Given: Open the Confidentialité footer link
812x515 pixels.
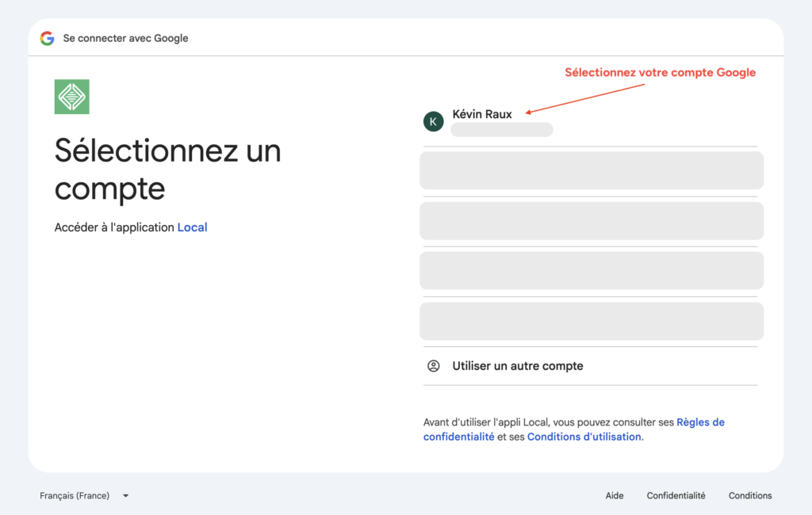Looking at the screenshot, I should (676, 496).
